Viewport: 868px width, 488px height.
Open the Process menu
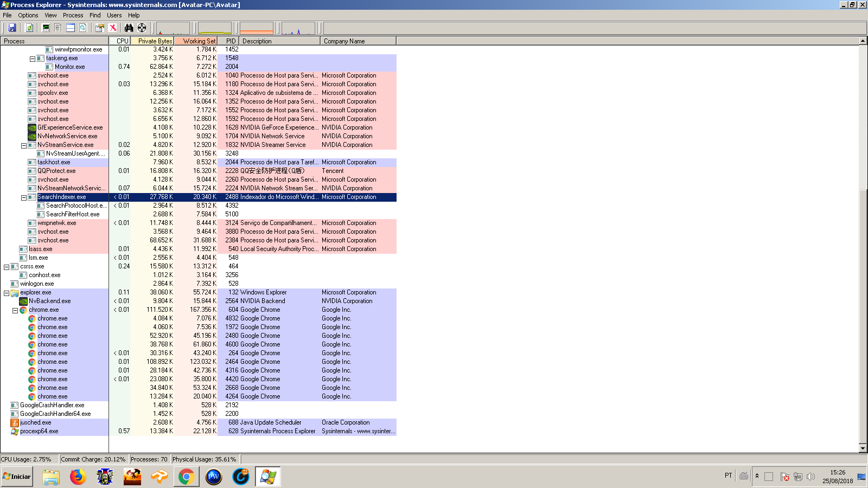(73, 15)
